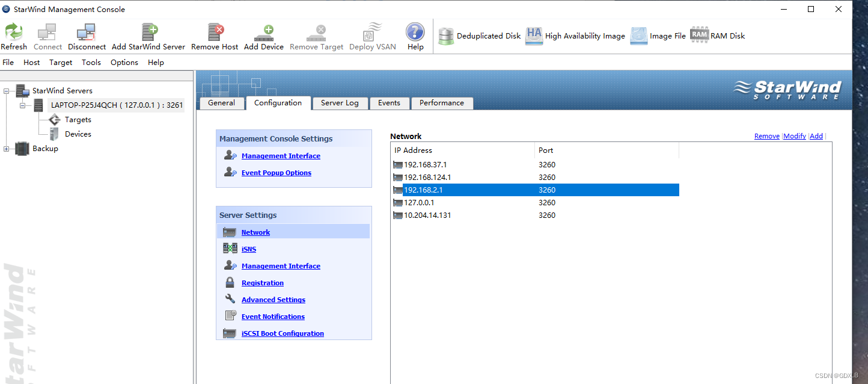The height and width of the screenshot is (384, 868).
Task: Collapse the StarWind Servers tree node
Action: 7,91
